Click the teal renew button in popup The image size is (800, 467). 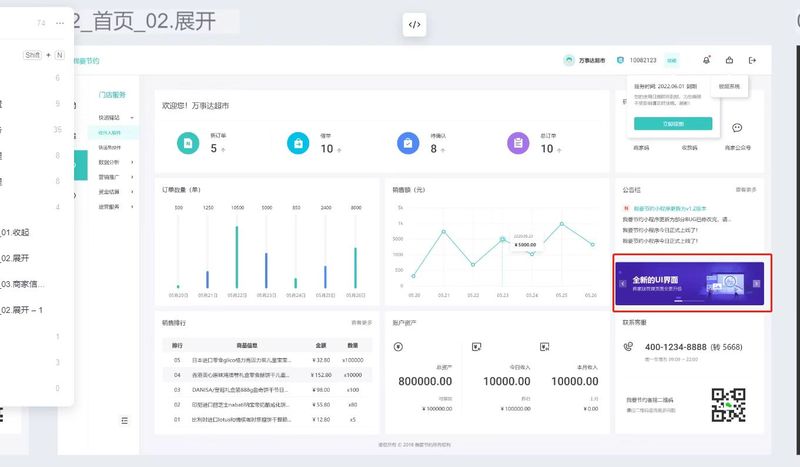pos(672,123)
